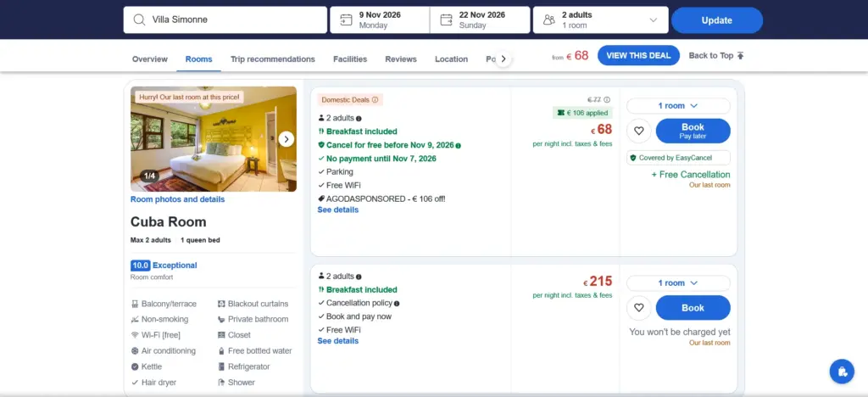Click VIEW THIS DEAL button
Image resolution: width=868 pixels, height=397 pixels.
[638, 55]
